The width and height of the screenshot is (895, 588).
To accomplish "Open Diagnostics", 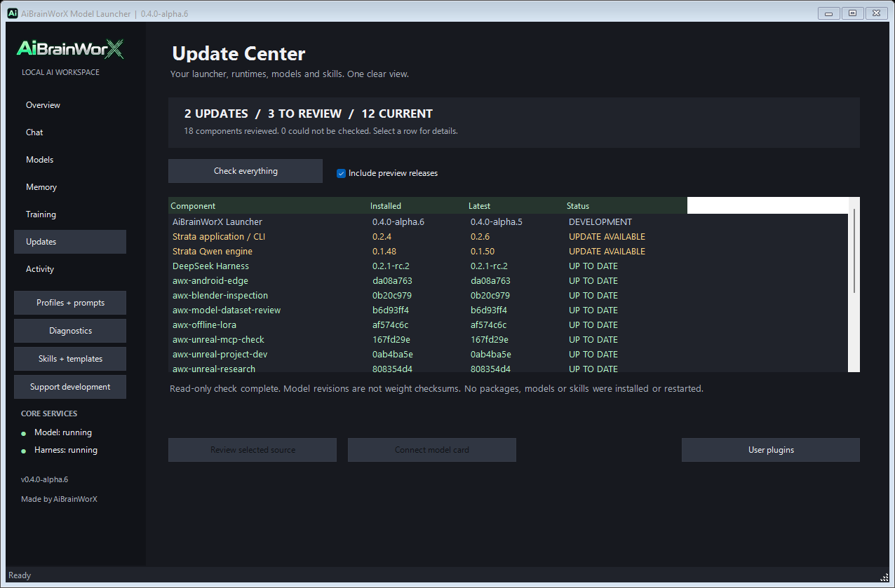I will tap(70, 331).
